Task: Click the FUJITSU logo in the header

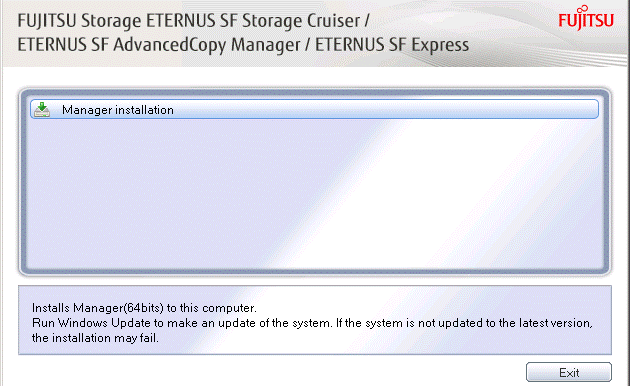Action: point(586,18)
